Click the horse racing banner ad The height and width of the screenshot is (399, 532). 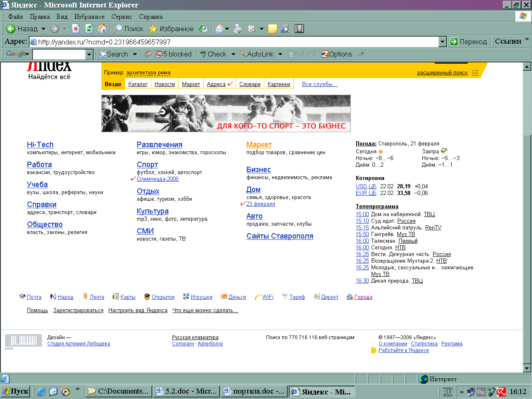click(226, 113)
